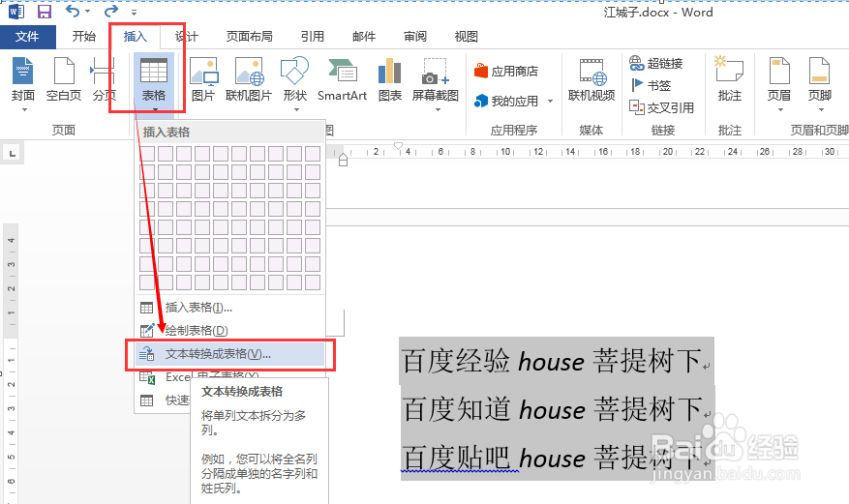Expand the 封面 dropdown arrow
849x504 pixels.
coord(24,109)
